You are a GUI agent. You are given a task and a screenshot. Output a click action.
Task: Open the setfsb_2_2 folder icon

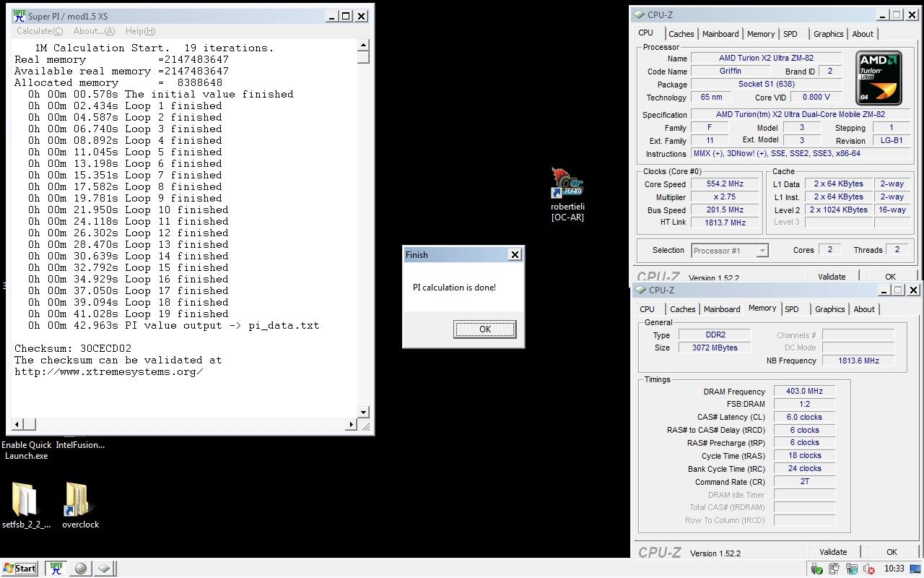point(25,505)
